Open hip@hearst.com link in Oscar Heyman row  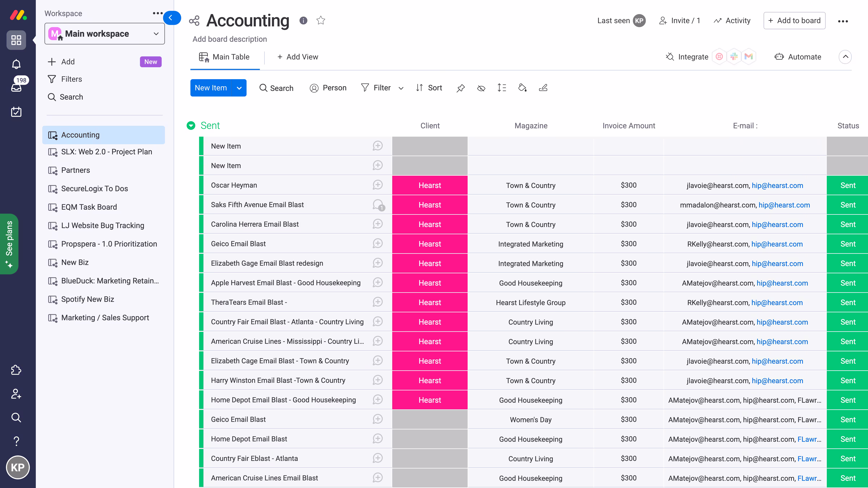pos(777,185)
